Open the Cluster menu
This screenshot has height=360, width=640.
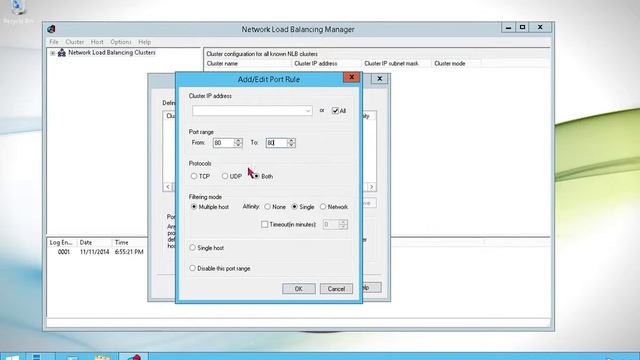pos(75,42)
